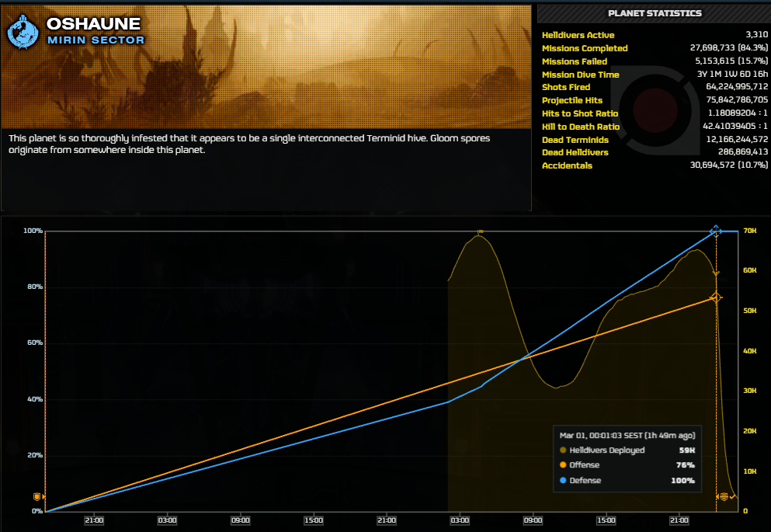Select the blue Defense diamond marker at 100%
This screenshot has height=532, width=771.
click(x=716, y=231)
